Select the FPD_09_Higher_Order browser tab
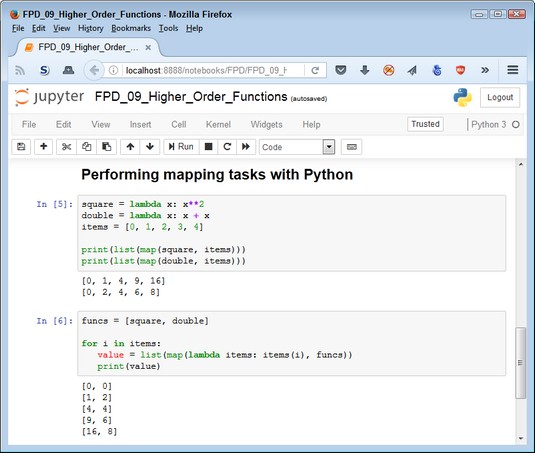 pyautogui.click(x=87, y=47)
